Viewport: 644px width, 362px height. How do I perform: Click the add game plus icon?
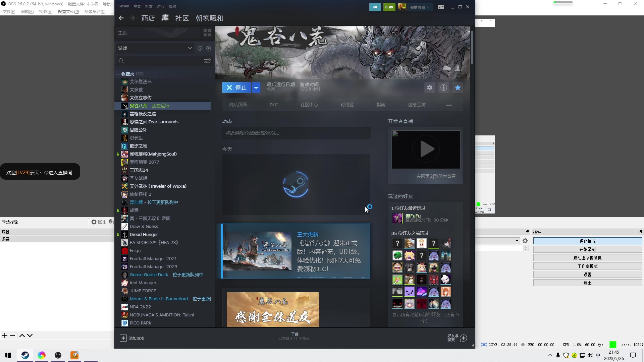(x=123, y=338)
